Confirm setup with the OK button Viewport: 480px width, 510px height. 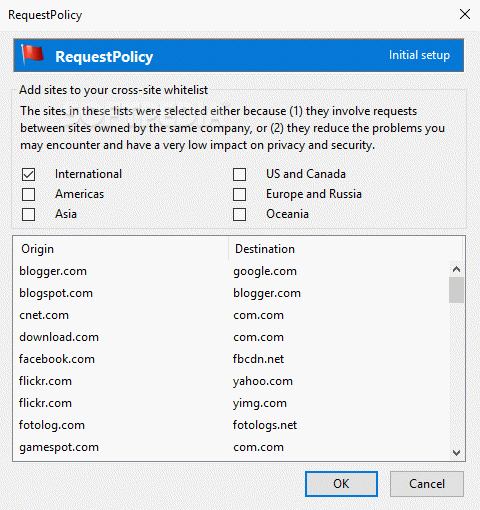tap(341, 484)
